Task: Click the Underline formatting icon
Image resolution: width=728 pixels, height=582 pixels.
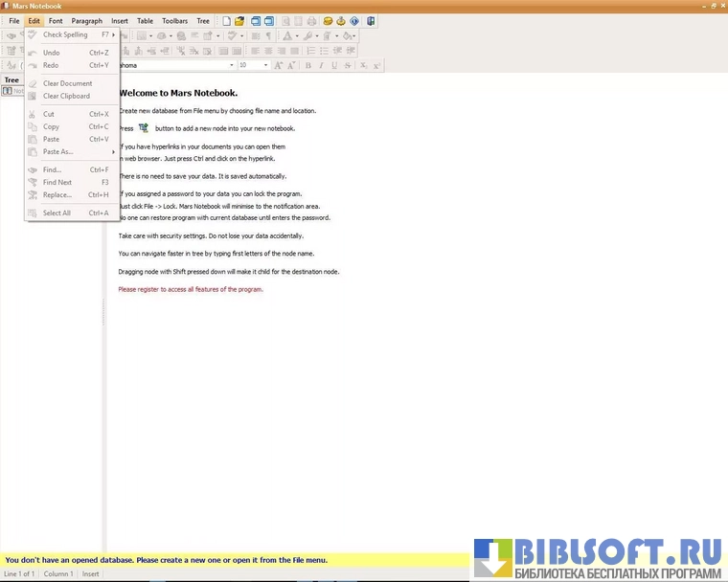Action: (x=334, y=65)
